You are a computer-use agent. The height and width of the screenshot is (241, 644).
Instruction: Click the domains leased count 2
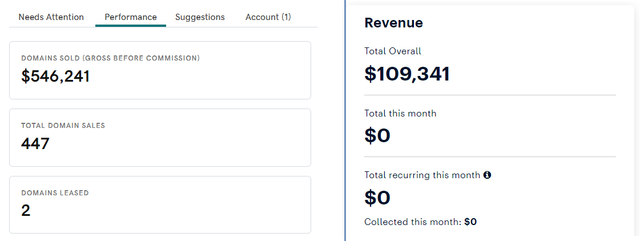(x=26, y=211)
